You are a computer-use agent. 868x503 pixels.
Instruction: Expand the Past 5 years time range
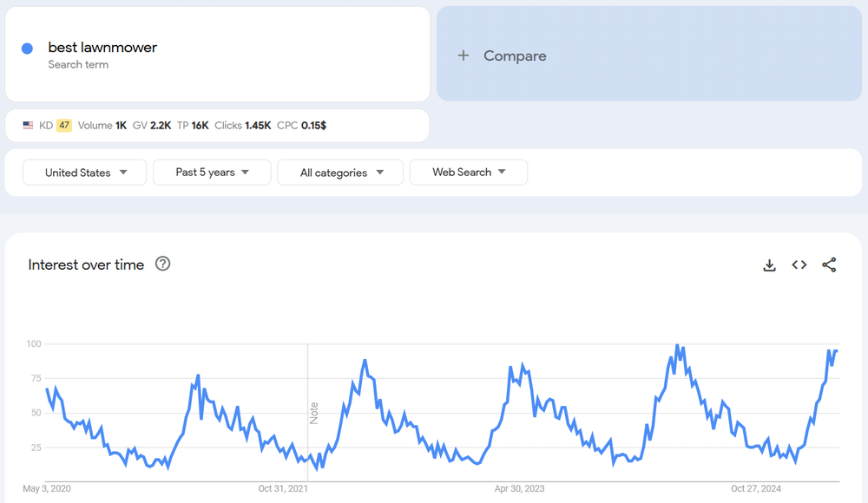[212, 173]
